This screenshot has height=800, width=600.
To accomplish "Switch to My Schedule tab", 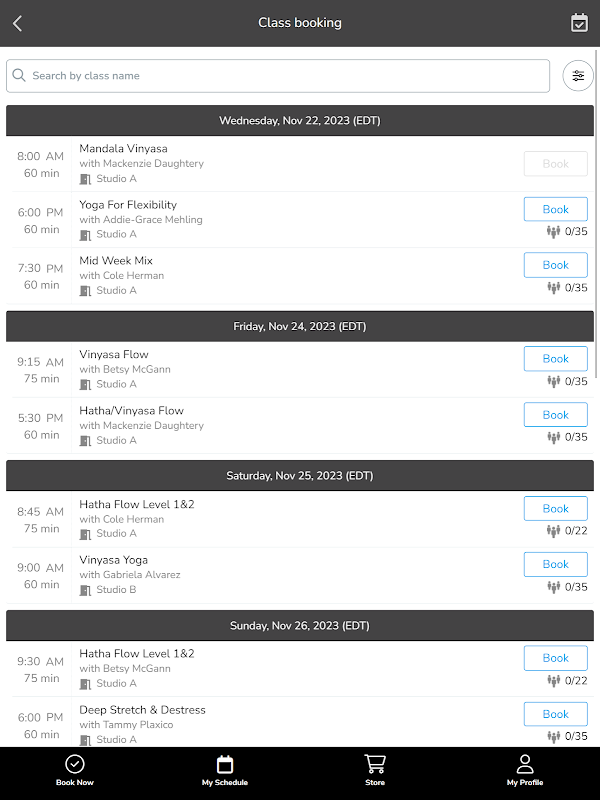I will [225, 770].
